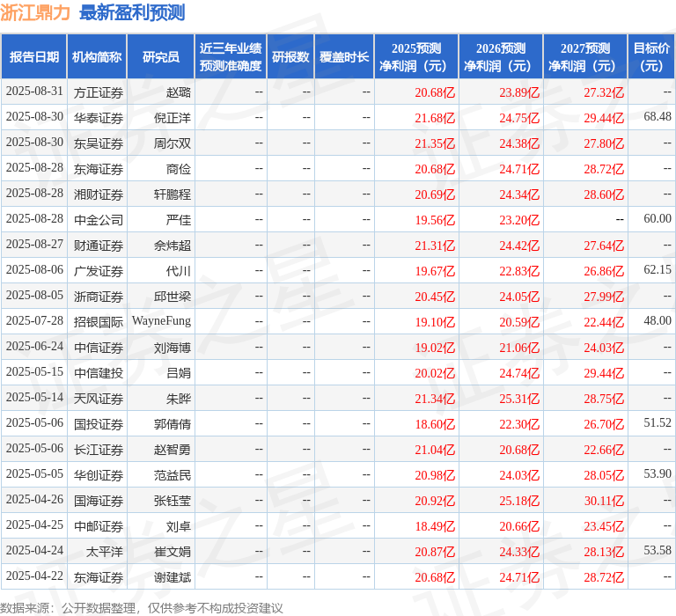Click the 数据来源 footer disclaimer text
The image size is (676, 616).
point(142,608)
